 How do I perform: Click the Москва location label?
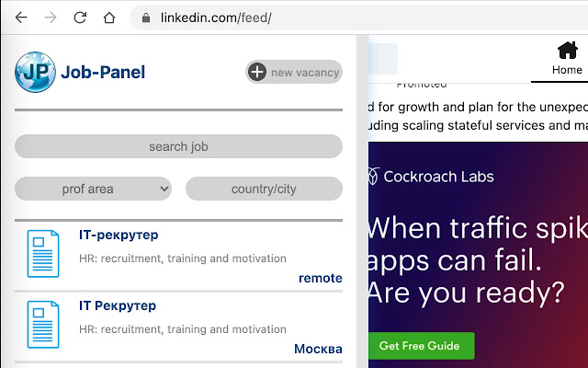click(318, 349)
